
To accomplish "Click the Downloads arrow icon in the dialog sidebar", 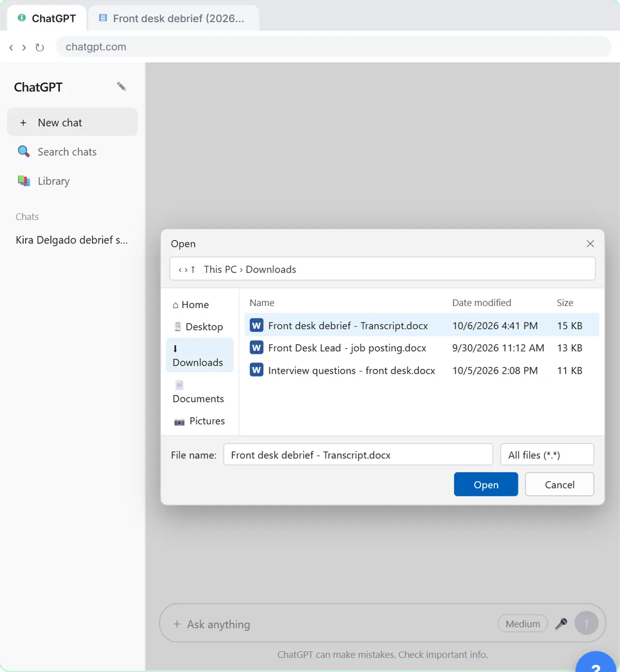I will [175, 348].
